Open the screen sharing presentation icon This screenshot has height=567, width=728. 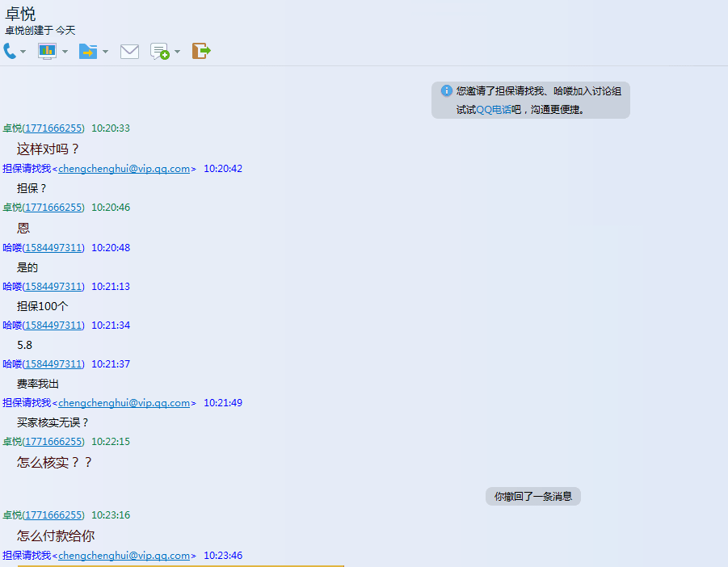pyautogui.click(x=47, y=52)
